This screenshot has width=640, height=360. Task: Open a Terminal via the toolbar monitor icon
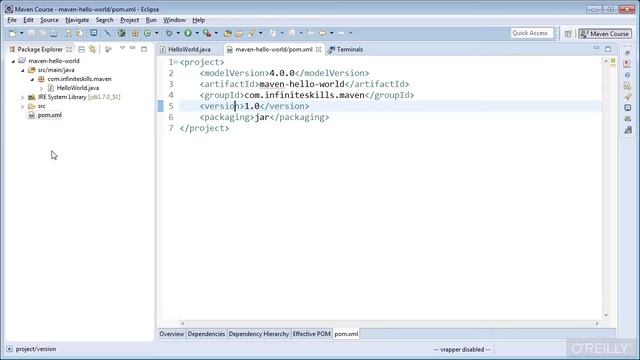[x=93, y=33]
